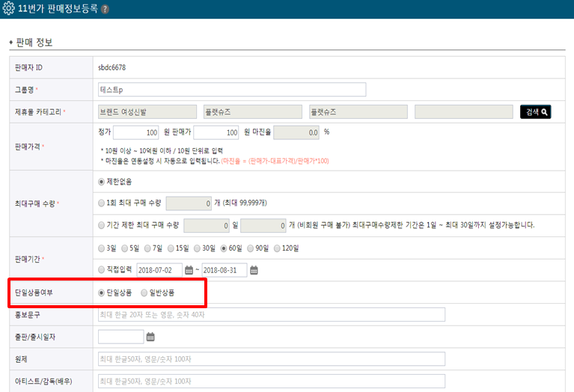Open the end date calendar picker
Viewport: 574px width, 392px height.
(254, 270)
